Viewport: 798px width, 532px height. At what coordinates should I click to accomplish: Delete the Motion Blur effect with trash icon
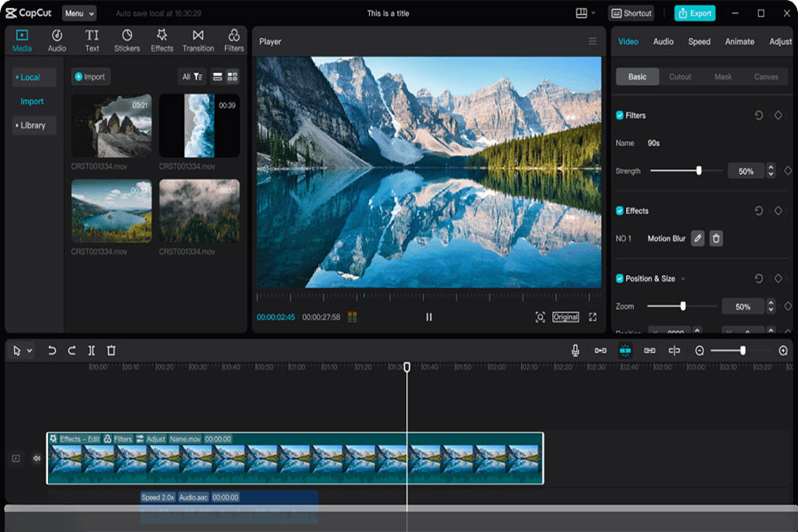(x=716, y=239)
